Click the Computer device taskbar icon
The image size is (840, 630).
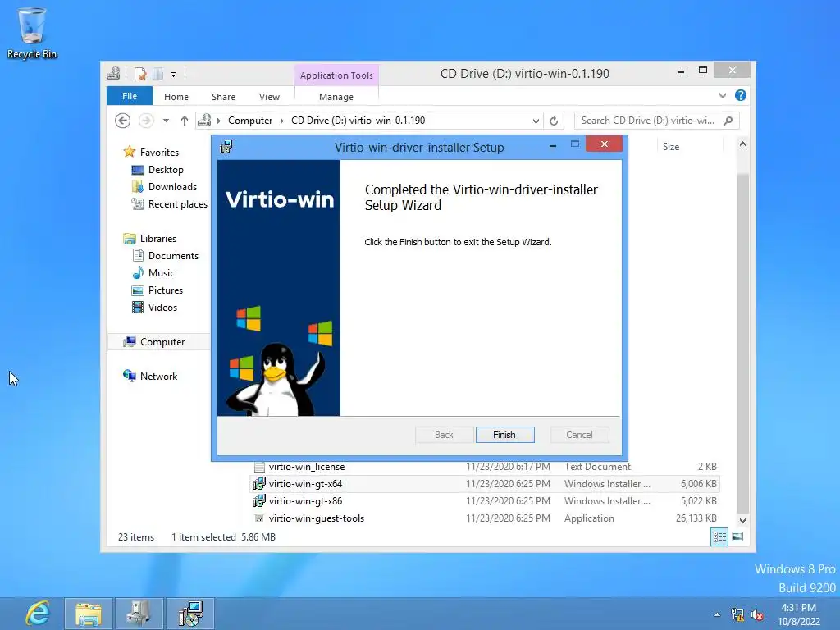pos(139,614)
